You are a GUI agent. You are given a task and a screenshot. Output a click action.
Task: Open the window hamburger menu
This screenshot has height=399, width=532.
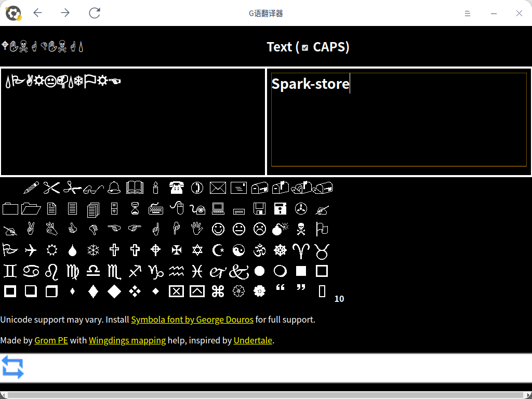(x=468, y=14)
